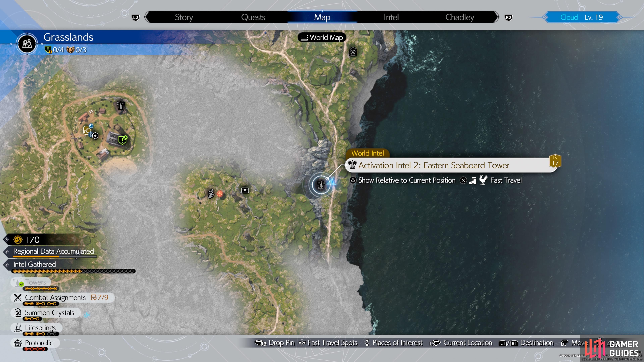Toggle the Lifesprings filter
Viewport: 644px width, 362px height.
pos(36,328)
